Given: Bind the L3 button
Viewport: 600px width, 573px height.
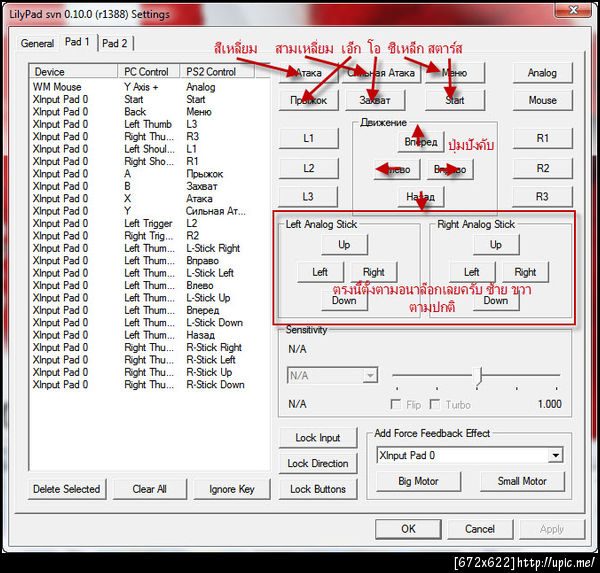Looking at the screenshot, I should pyautogui.click(x=308, y=197).
